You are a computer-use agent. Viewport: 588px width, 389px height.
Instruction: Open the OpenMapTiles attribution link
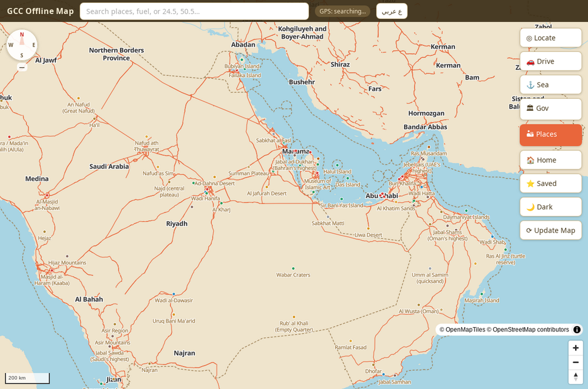462,330
